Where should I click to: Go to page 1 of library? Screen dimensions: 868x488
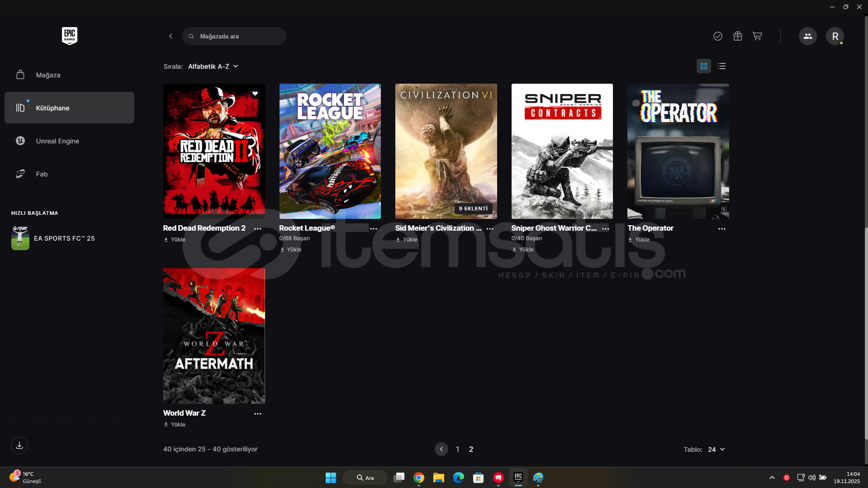coord(457,449)
